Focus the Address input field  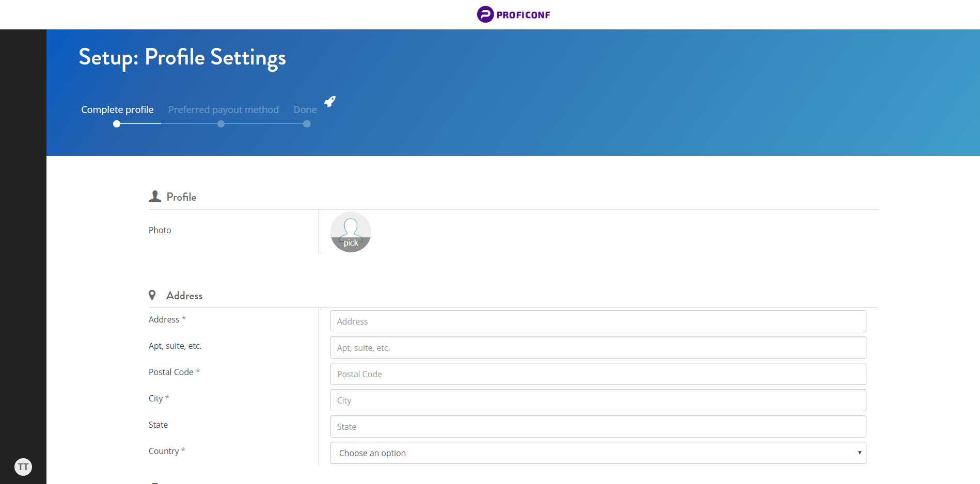click(598, 321)
